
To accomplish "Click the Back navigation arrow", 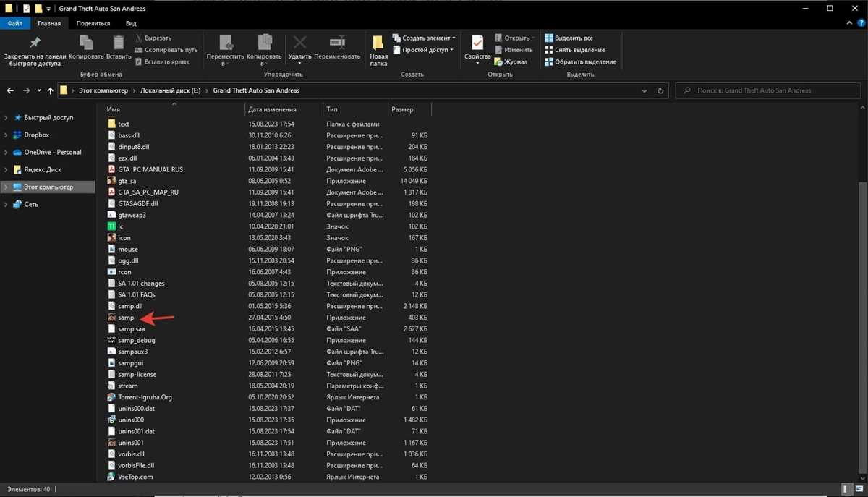I will point(11,90).
